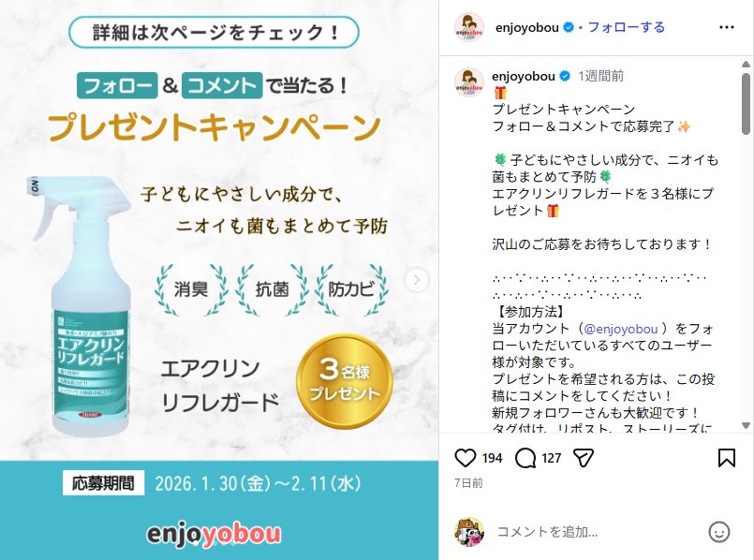Image resolution: width=754 pixels, height=560 pixels.
Task: Add a comment in コメントを追加 field
Action: (x=597, y=532)
